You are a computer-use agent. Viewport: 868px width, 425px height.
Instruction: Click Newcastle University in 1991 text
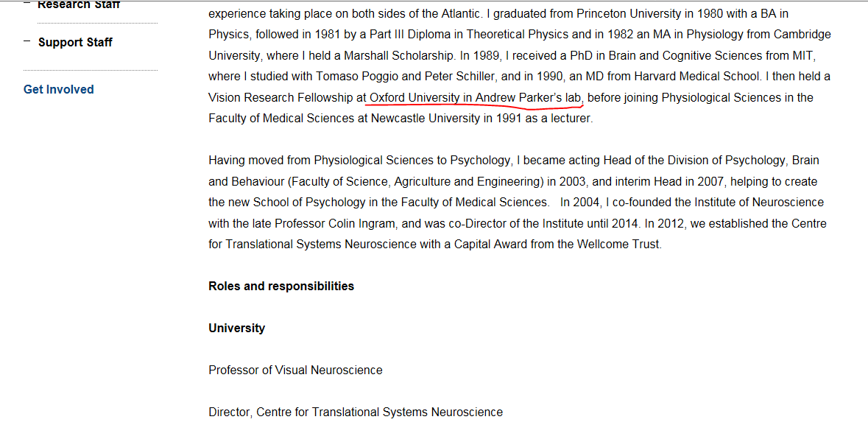[446, 119]
